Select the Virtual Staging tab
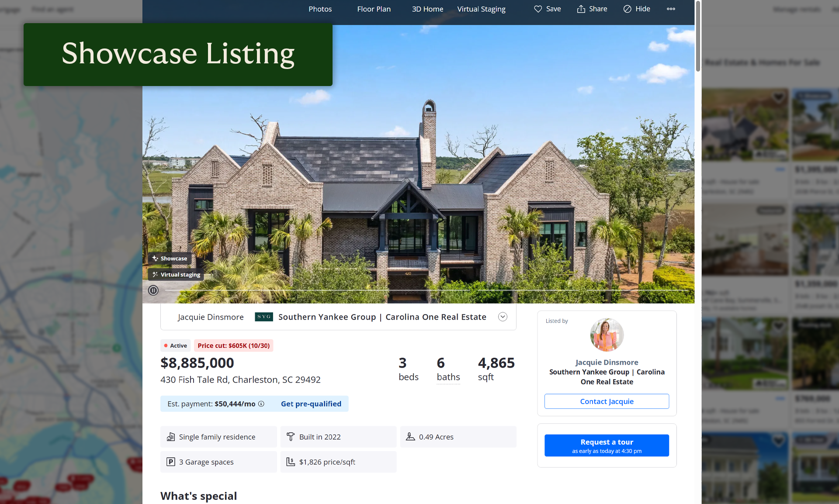The width and height of the screenshot is (839, 504). (481, 9)
